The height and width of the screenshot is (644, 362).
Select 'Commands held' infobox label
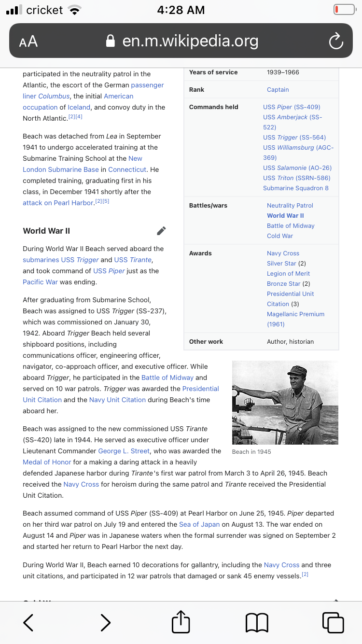(x=214, y=107)
